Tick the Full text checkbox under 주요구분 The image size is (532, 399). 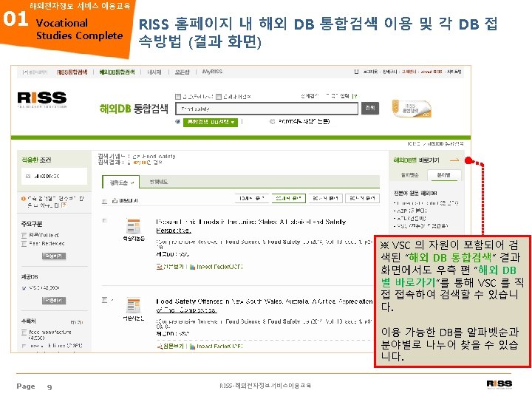(24, 235)
